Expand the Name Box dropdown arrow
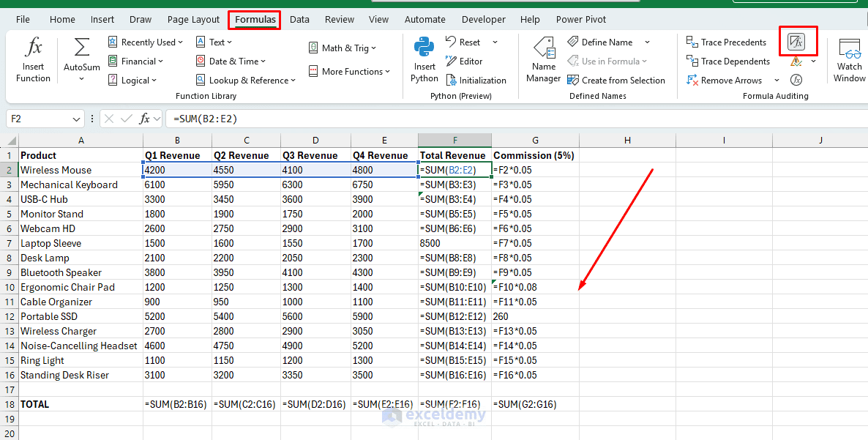868x440 pixels. coord(77,119)
